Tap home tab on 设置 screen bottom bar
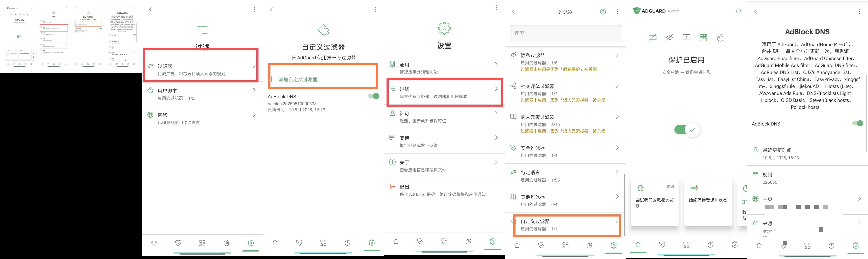868x259 pixels. tap(396, 241)
